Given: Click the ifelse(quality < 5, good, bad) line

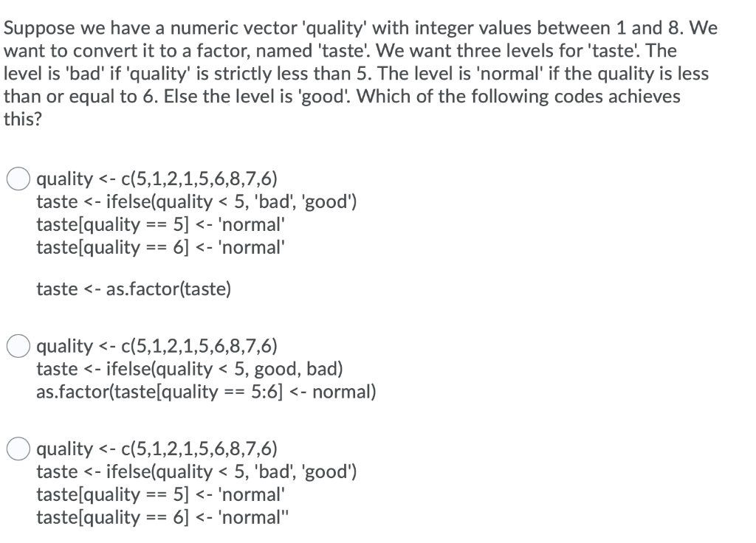Looking at the screenshot, I should [x=190, y=369].
